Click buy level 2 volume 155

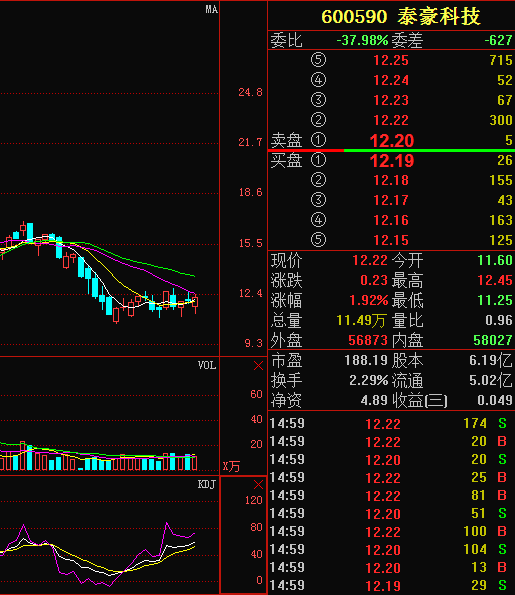pos(501,180)
